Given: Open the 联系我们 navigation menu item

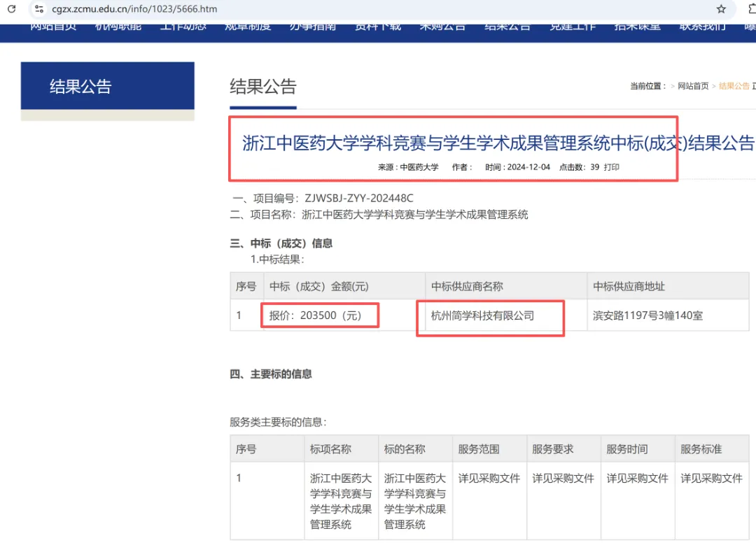Looking at the screenshot, I should pyautogui.click(x=703, y=27).
